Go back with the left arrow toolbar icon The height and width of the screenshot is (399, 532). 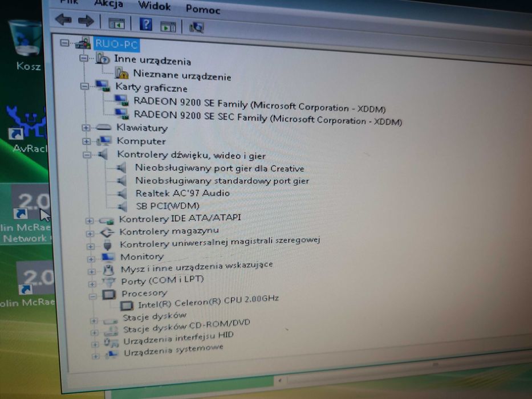click(64, 19)
